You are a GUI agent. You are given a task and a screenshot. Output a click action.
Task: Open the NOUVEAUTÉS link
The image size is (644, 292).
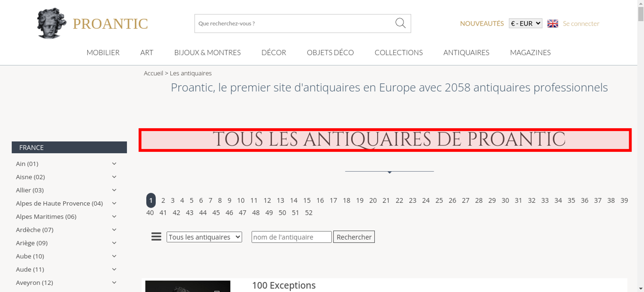click(x=482, y=23)
